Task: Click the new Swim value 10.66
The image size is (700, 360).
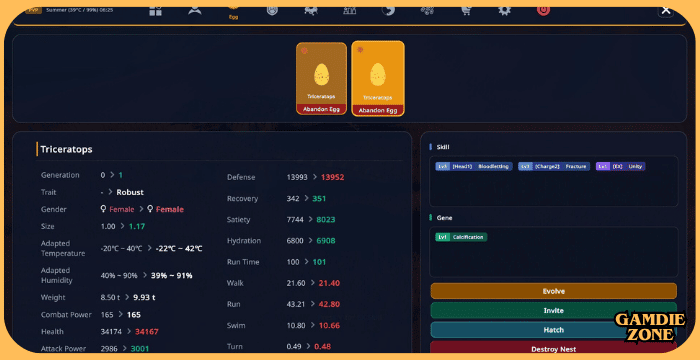Action: (329, 326)
